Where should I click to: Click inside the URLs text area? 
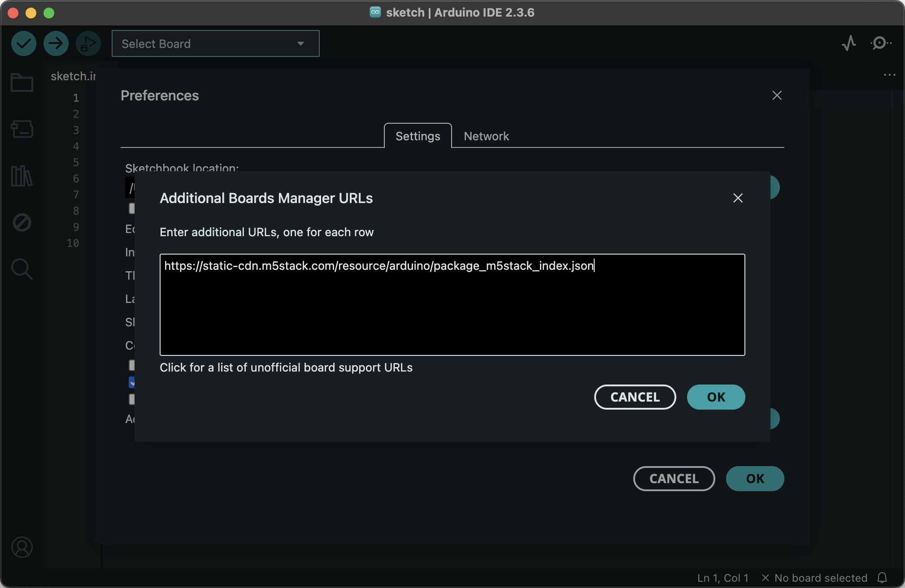coord(452,309)
